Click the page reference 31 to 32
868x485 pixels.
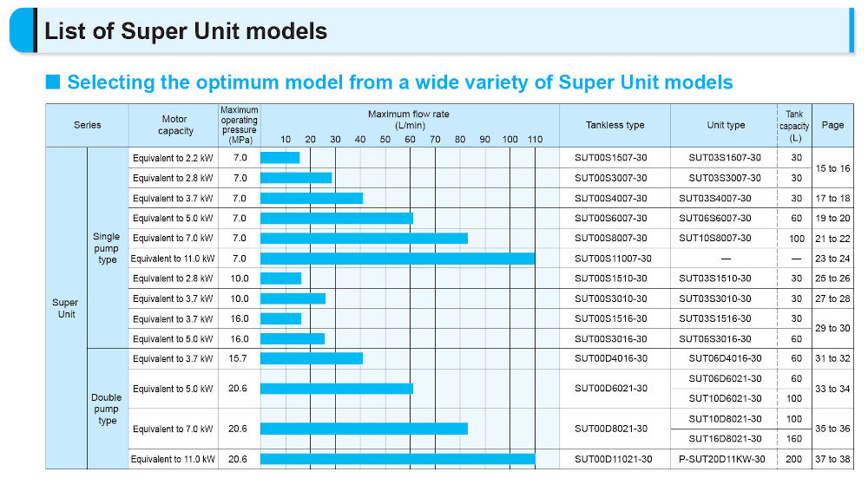pos(832,358)
